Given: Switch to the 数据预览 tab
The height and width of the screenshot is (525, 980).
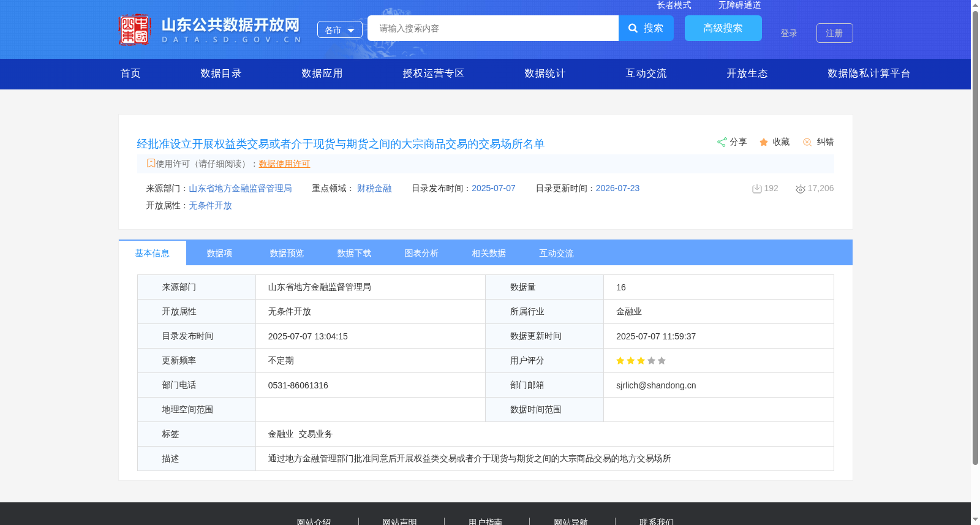Looking at the screenshot, I should [x=287, y=253].
